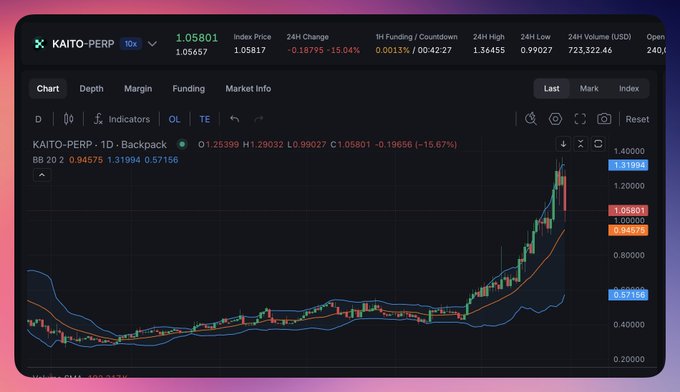Click the 24H High value 1.36455
Viewport: 680px width, 392px height.
(489, 50)
